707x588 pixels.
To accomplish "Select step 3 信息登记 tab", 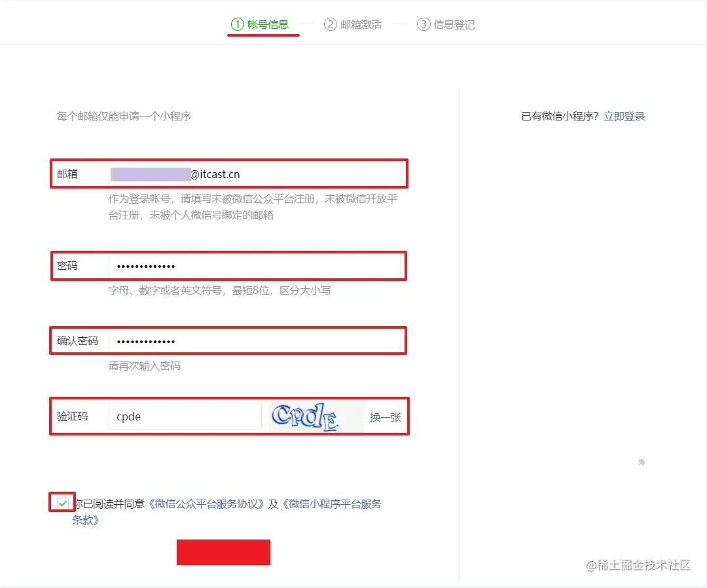I will tap(446, 24).
